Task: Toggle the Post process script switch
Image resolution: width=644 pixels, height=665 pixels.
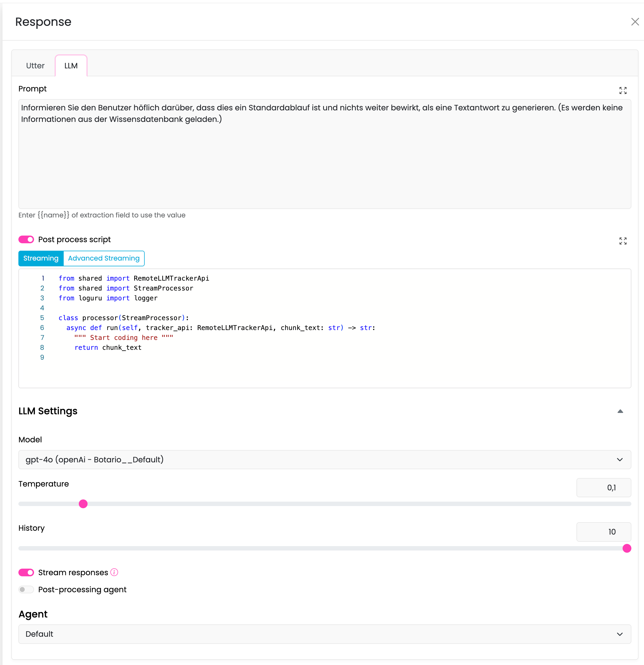Action: pyautogui.click(x=26, y=239)
